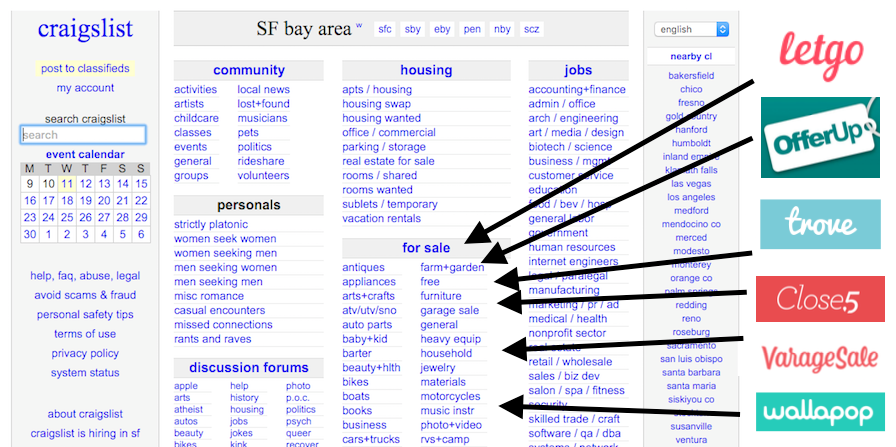View musicians community listings

coord(262,118)
